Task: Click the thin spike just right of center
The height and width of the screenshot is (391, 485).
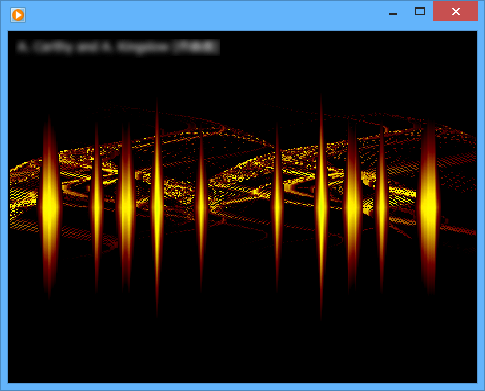Action: point(277,207)
